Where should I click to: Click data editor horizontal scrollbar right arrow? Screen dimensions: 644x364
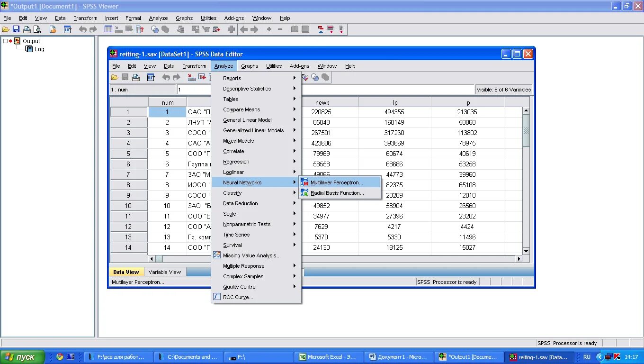coord(519,259)
